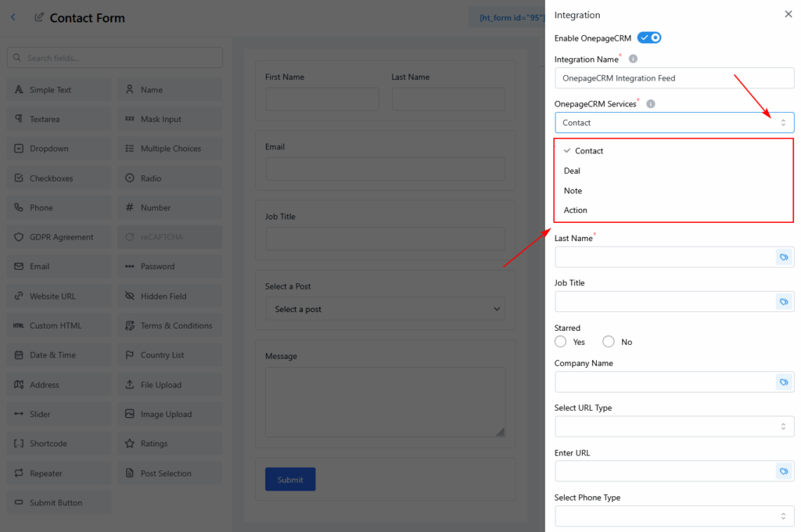This screenshot has width=801, height=532.
Task: Click the info icon beside Integration Name
Action: tap(633, 59)
